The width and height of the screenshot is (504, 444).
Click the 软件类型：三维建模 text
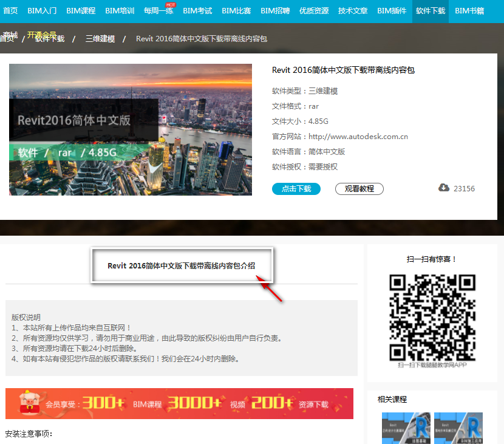coord(305,91)
